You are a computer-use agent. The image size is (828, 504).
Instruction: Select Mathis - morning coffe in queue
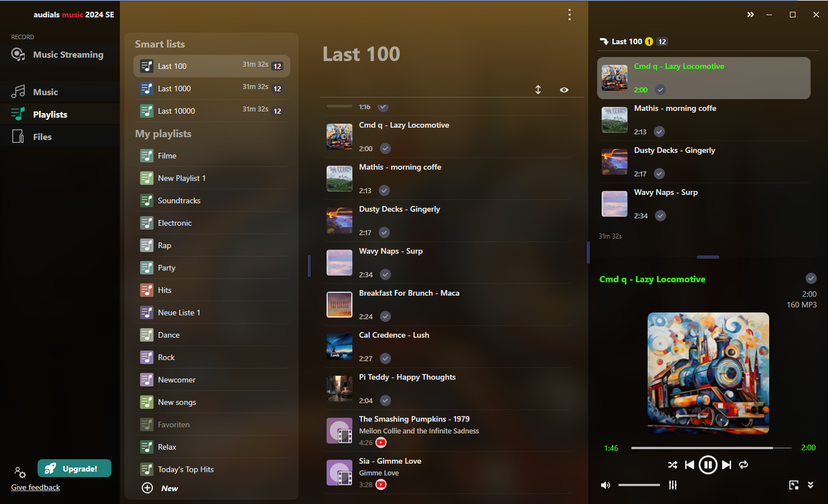pos(704,120)
